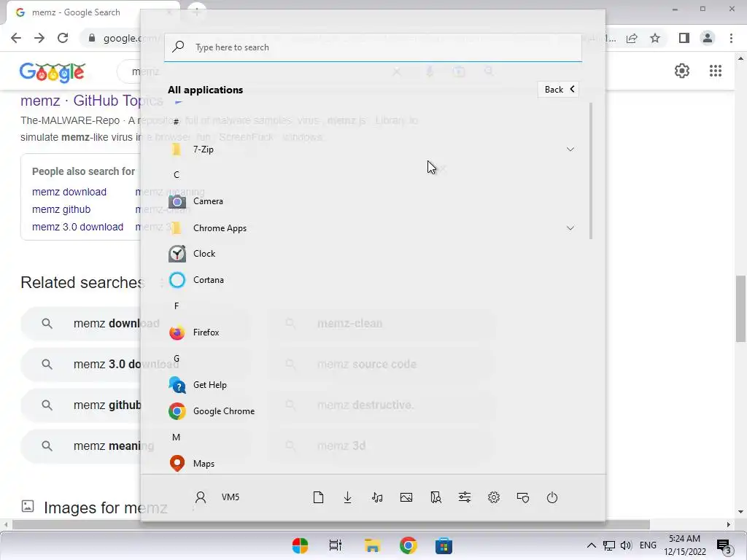Click the Type here to search field
This screenshot has width=747, height=560.
373,47
